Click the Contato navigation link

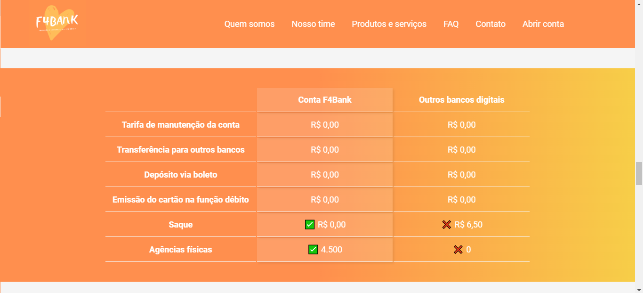491,24
